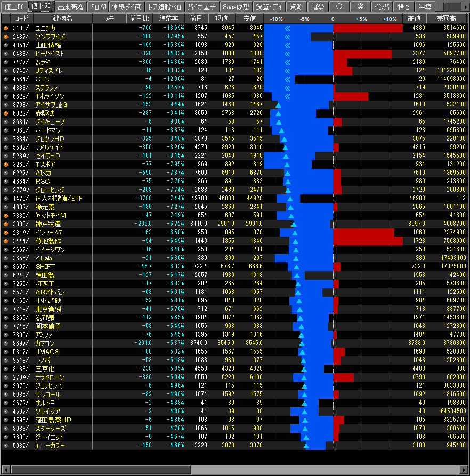Image resolution: width=470 pixels, height=476 pixels.
Task: Click the orange dot next to 赤阪鉄
Action: click(6, 113)
